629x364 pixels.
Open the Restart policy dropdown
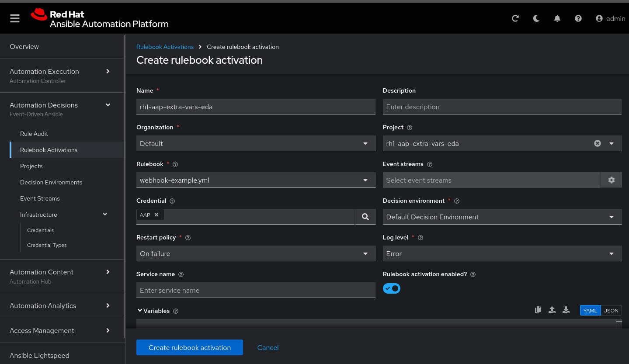click(256, 253)
